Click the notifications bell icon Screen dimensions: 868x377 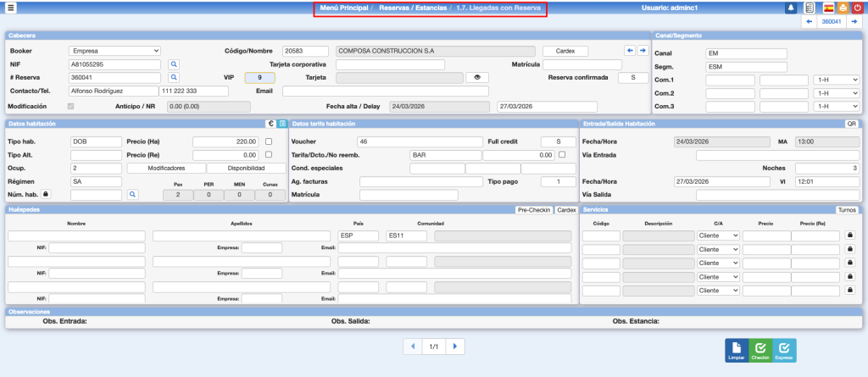coord(790,8)
